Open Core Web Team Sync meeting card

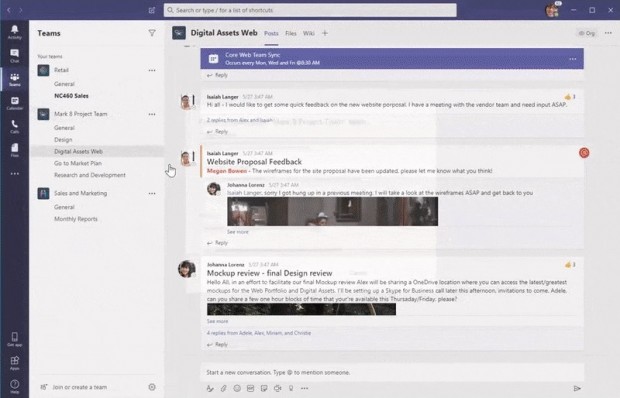392,58
